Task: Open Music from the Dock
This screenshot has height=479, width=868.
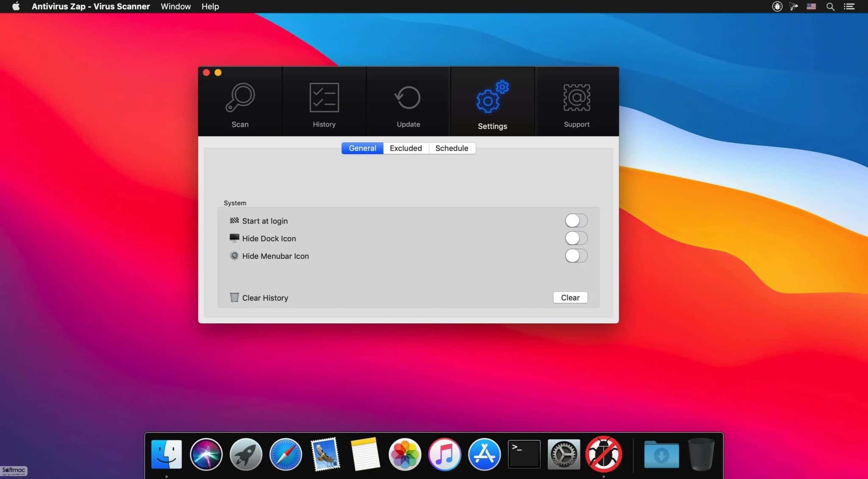Action: tap(445, 454)
